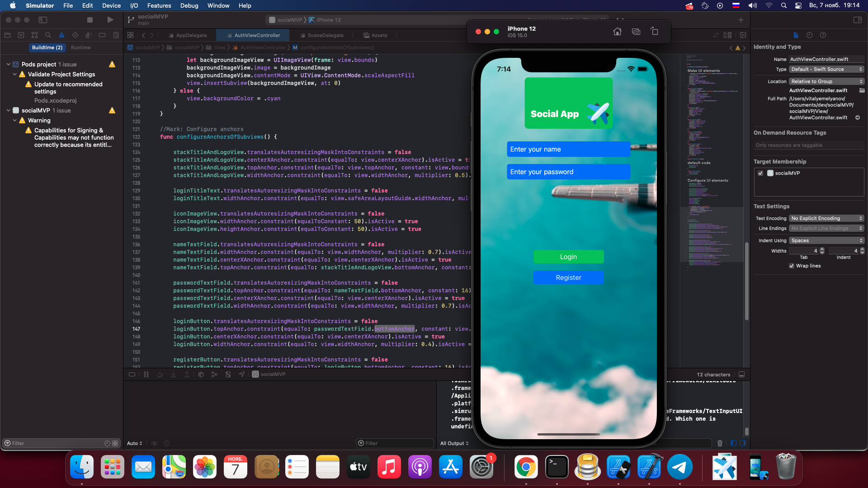Toggle breakpoints activation in debug bar
This screenshot has height=488, width=868.
tap(132, 374)
